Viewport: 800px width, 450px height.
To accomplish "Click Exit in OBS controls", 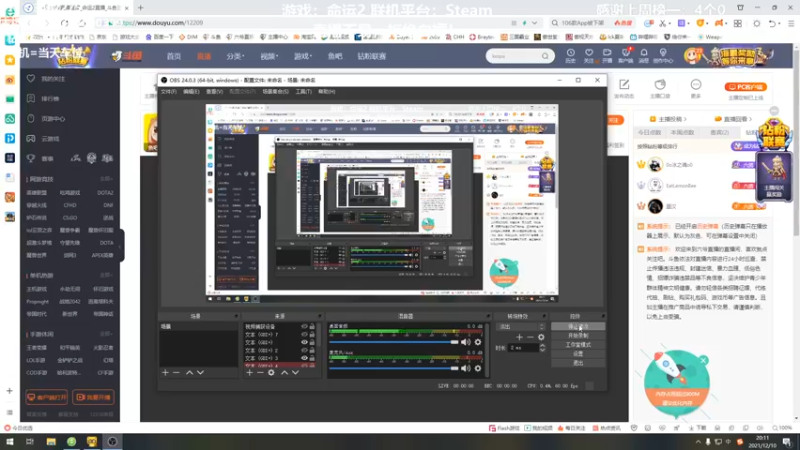I will tap(578, 363).
